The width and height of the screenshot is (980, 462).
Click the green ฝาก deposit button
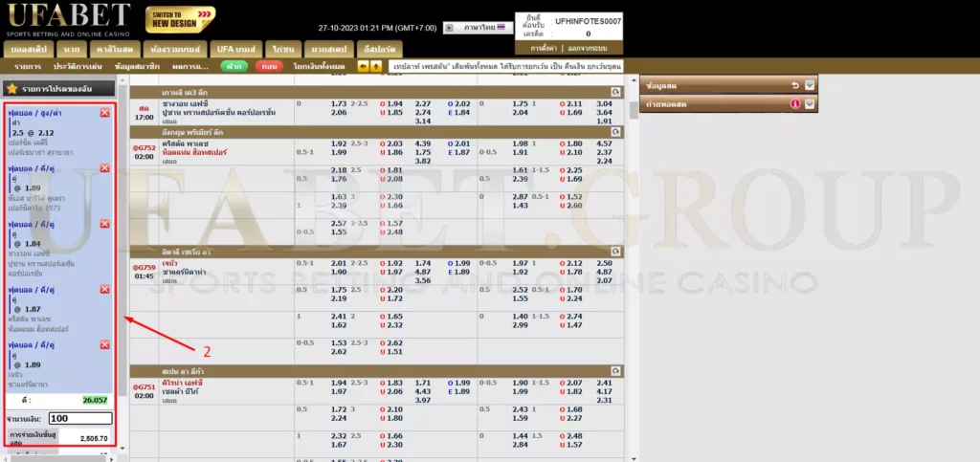coord(234,66)
